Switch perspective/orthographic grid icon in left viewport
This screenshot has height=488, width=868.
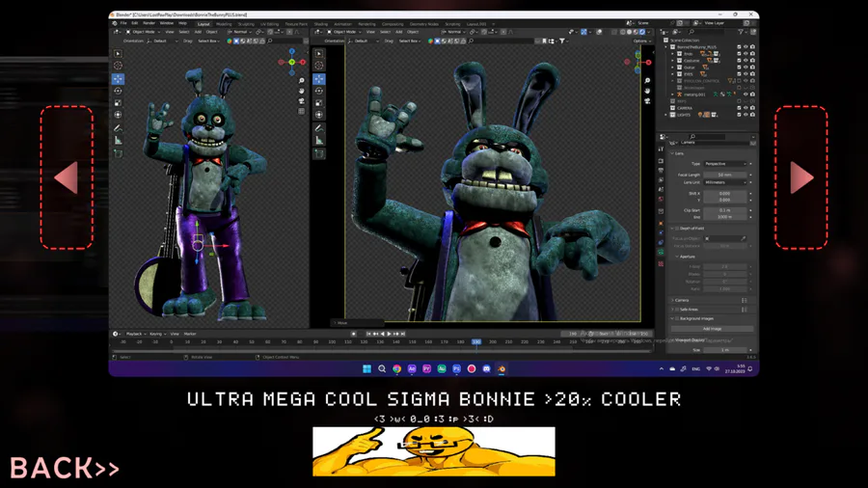click(301, 111)
